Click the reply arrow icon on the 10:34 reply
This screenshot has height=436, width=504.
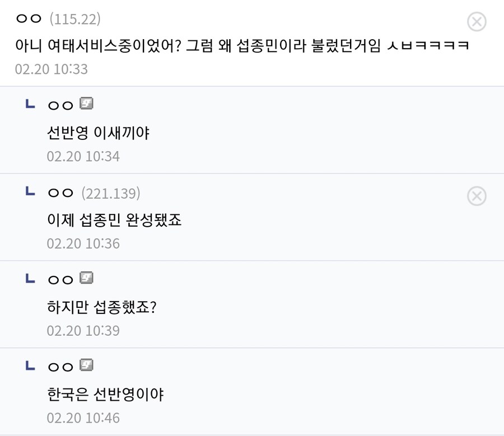pyautogui.click(x=30, y=104)
